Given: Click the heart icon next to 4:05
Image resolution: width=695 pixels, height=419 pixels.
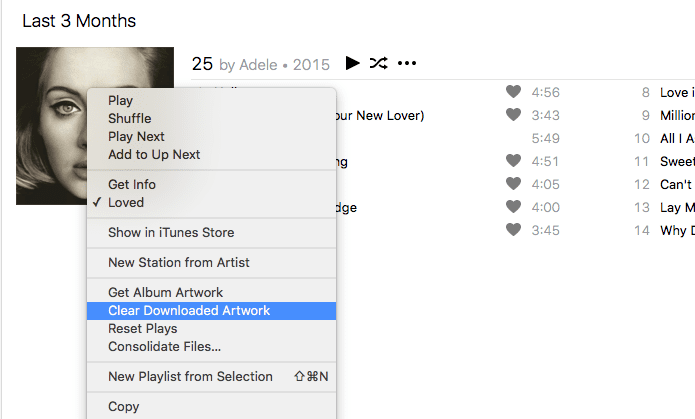Looking at the screenshot, I should 513,184.
